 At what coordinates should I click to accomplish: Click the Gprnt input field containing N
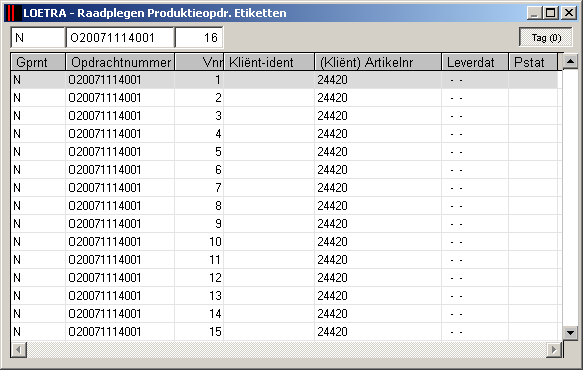38,38
